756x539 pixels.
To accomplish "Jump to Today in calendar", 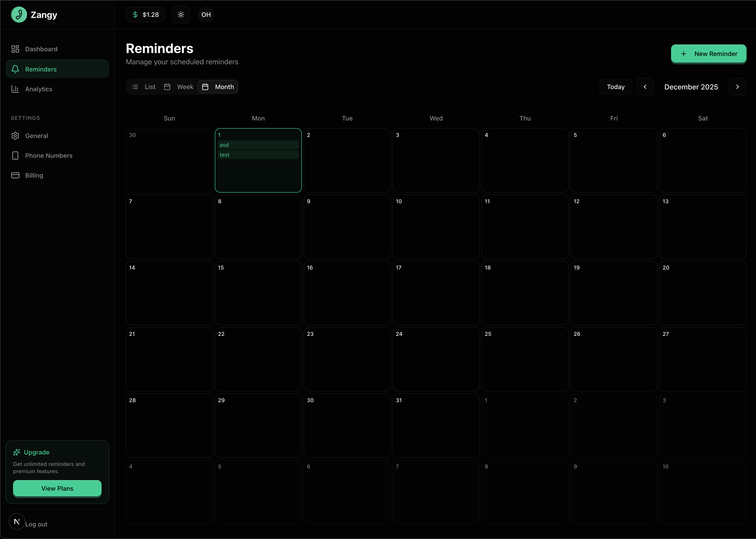I will (616, 87).
